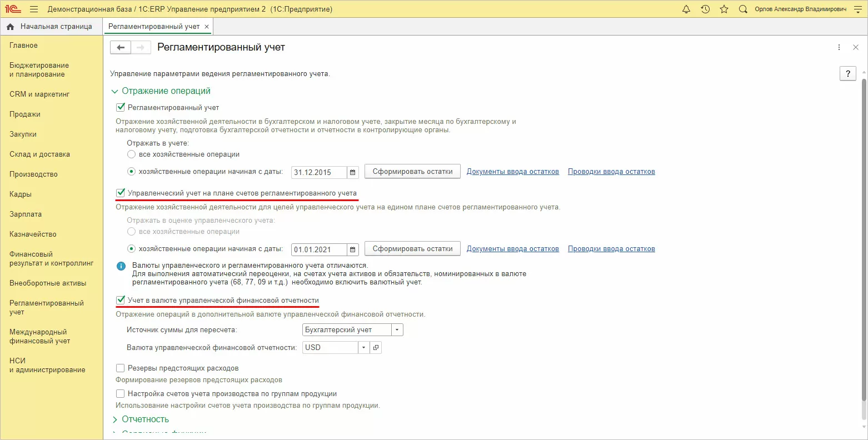Select first 'все хозяйственные операции' radio option

tap(132, 154)
